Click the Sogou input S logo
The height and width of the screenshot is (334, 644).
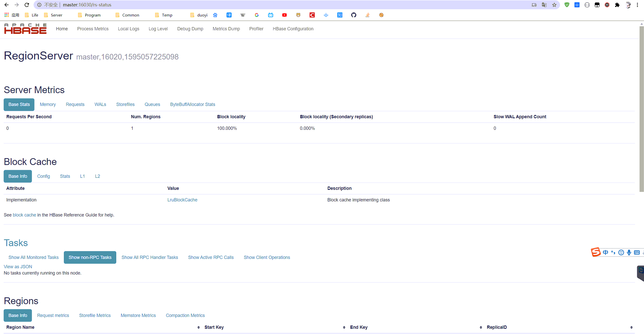596,252
